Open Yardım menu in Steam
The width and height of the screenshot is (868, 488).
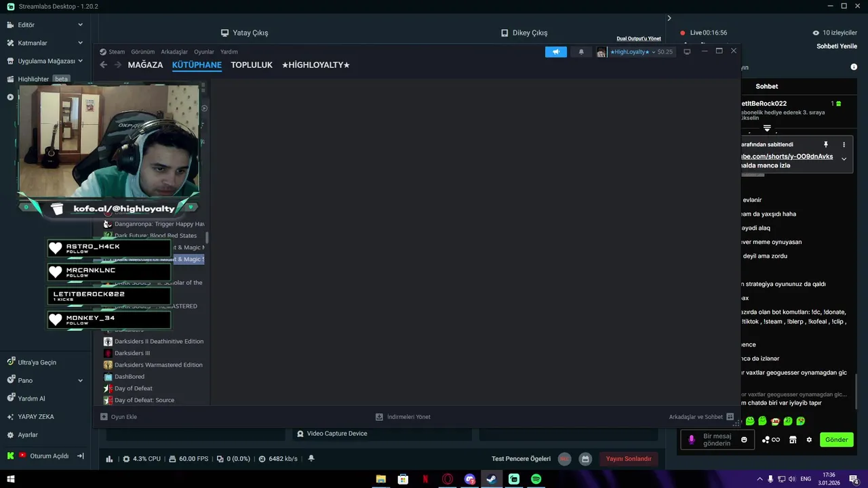[229, 52]
